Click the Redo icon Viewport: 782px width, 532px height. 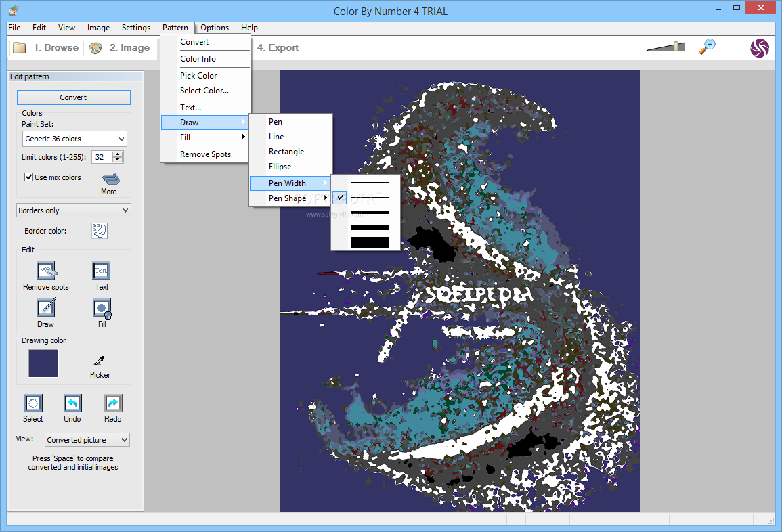pyautogui.click(x=112, y=403)
